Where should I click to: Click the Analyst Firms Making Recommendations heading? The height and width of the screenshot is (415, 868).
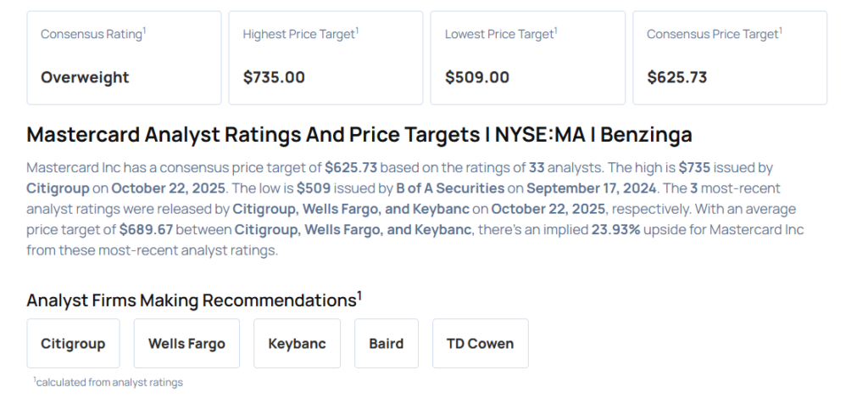tap(191, 300)
